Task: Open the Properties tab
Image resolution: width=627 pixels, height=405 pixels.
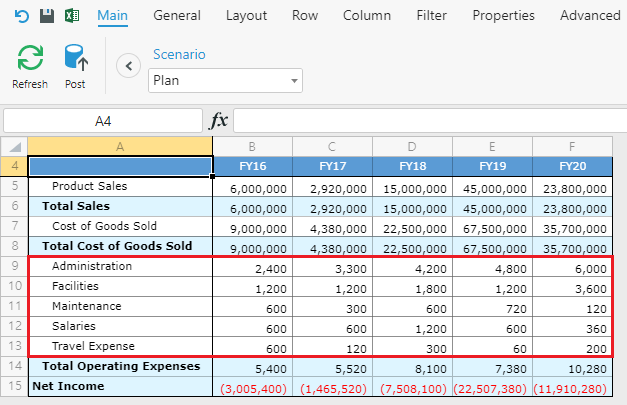Action: [x=503, y=16]
